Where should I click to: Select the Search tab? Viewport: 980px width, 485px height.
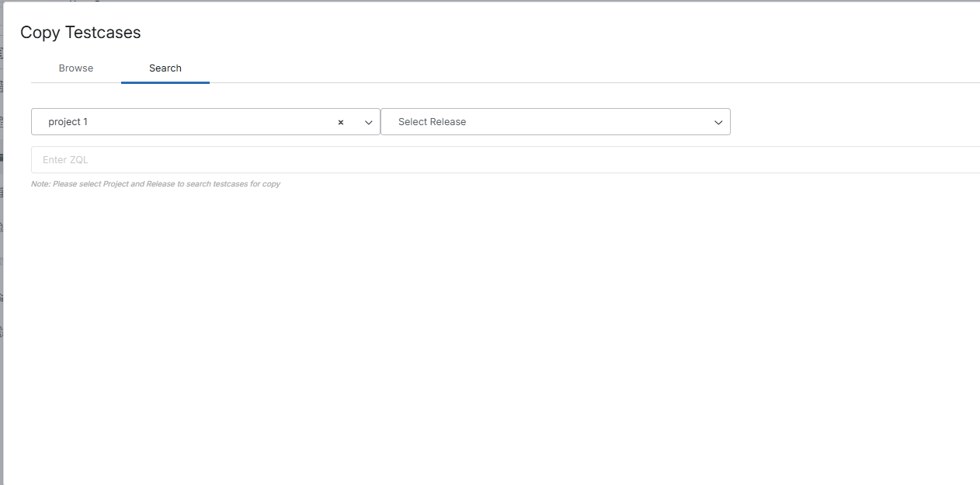(165, 68)
